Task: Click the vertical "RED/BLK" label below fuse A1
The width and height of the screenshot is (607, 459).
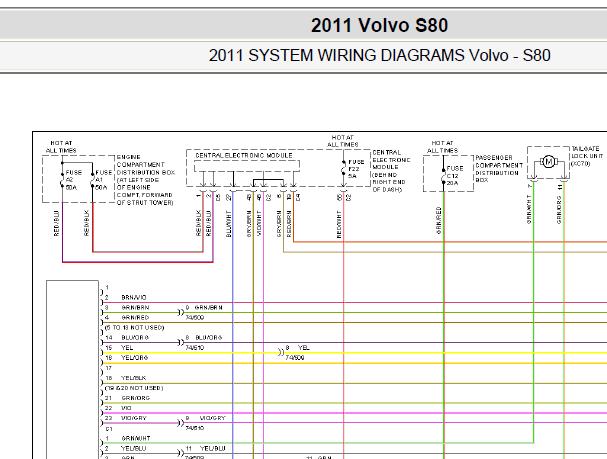Action: (x=86, y=223)
